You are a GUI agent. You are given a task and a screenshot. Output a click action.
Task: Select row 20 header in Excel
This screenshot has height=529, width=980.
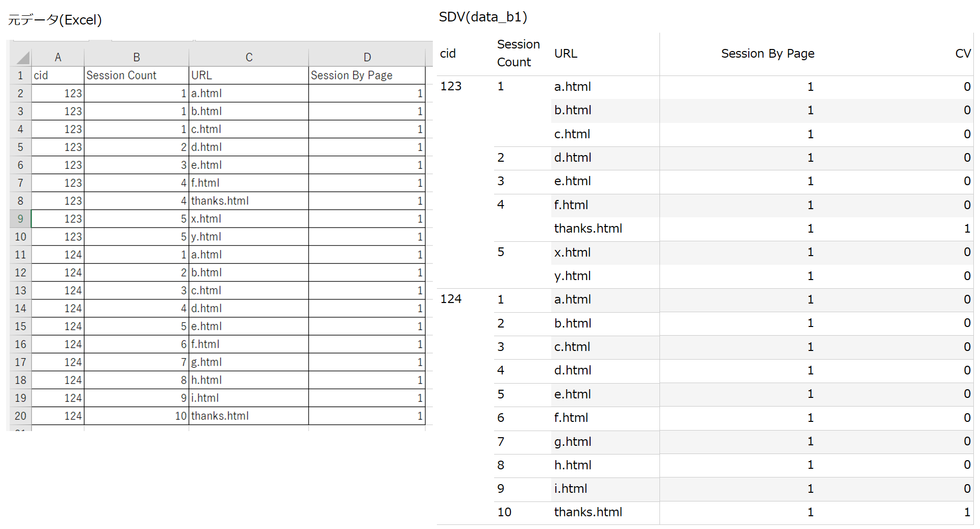tap(20, 416)
